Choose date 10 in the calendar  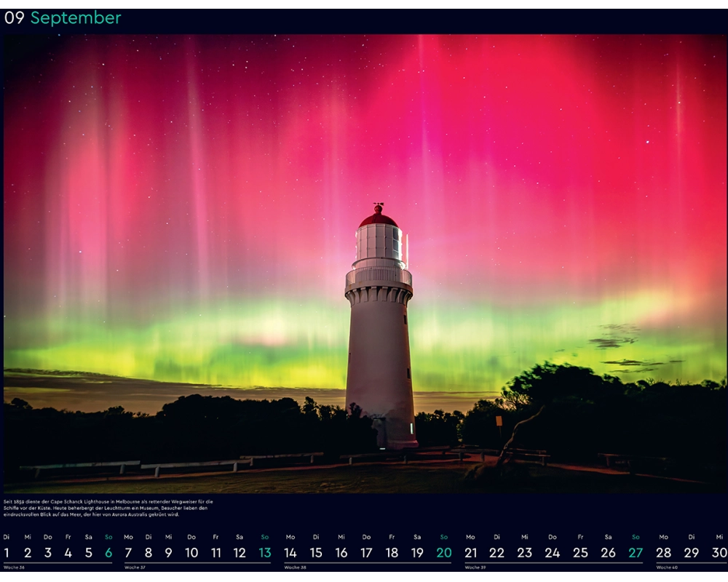(191, 553)
